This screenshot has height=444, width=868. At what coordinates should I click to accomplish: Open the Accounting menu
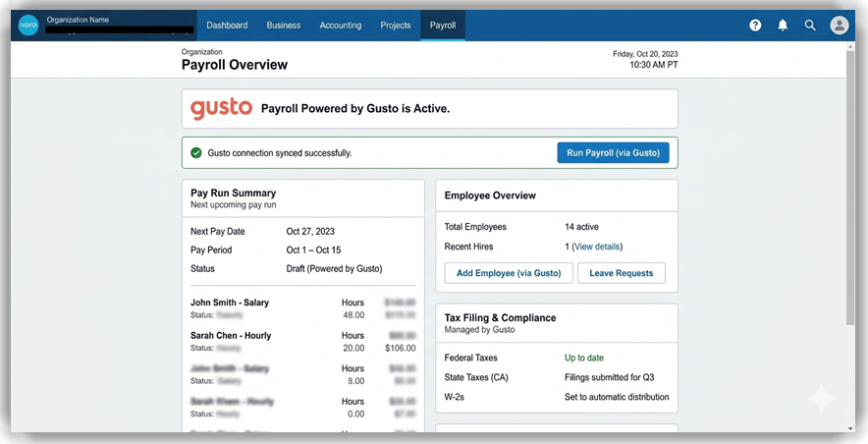point(341,26)
